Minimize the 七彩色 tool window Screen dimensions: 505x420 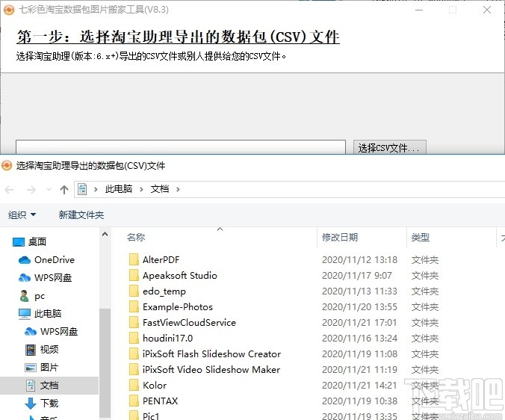click(x=419, y=10)
